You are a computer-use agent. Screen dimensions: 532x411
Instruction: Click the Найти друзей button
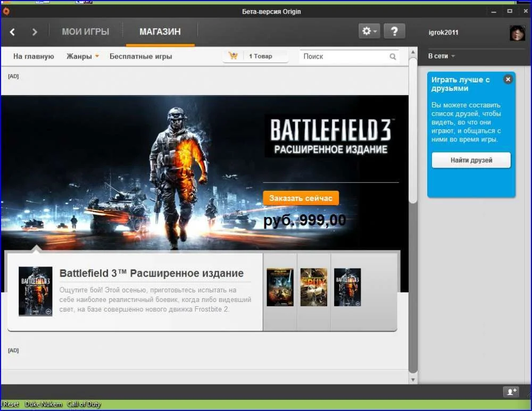tap(471, 160)
